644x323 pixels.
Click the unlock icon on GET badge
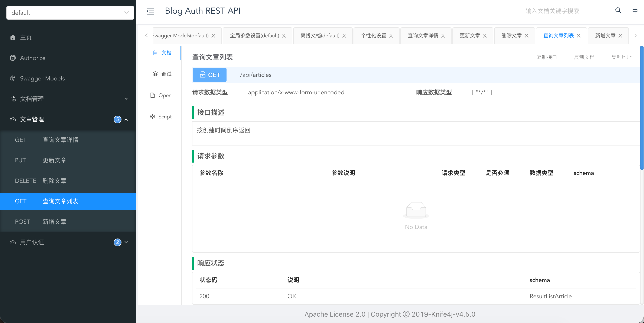[202, 74]
